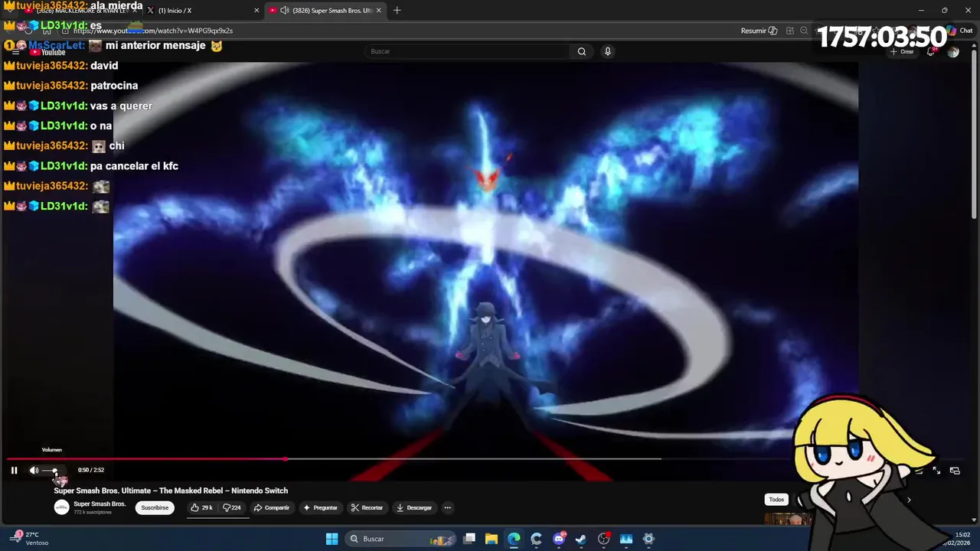Pause the YouTube video
The height and width of the screenshot is (551, 980).
[x=14, y=471]
